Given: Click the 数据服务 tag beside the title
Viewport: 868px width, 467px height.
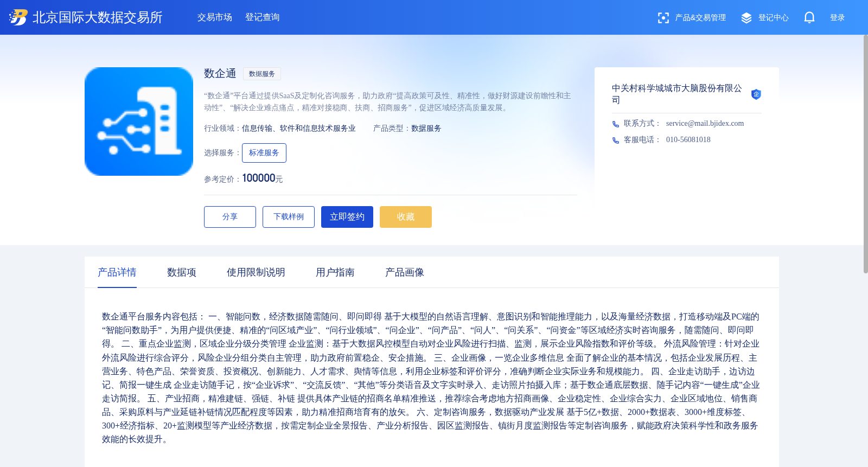Looking at the screenshot, I should click(x=262, y=74).
